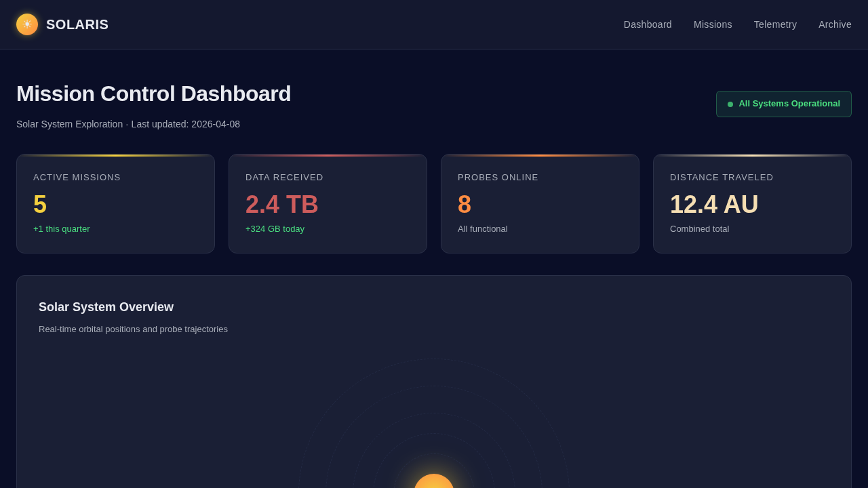
Task: Click the +324 GB today indicator
Action: pos(275,229)
